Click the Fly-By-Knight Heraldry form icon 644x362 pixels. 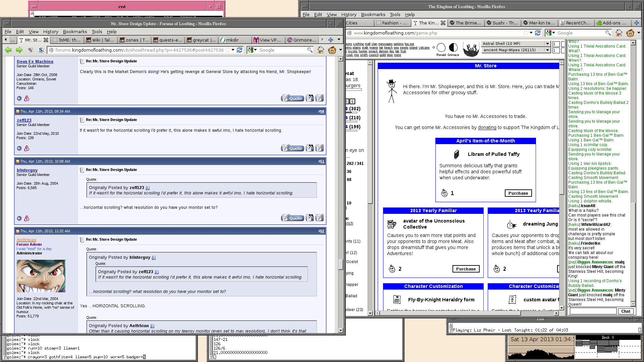pyautogui.click(x=397, y=299)
